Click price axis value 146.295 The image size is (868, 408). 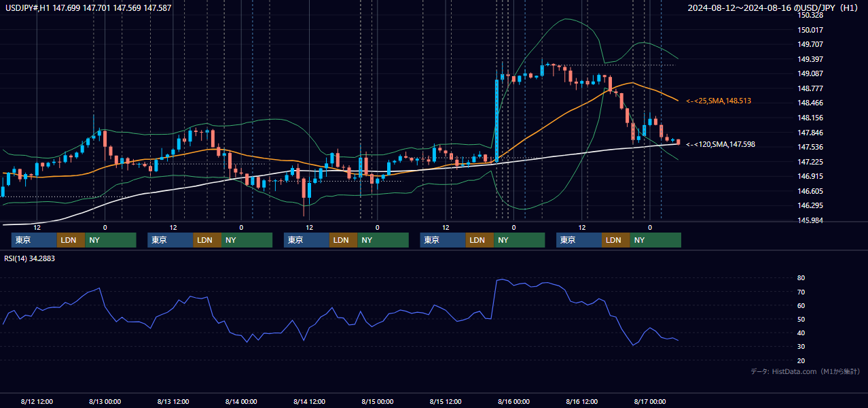point(811,205)
